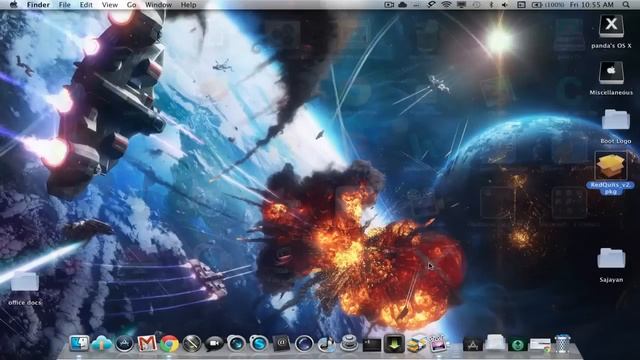Viewport: 640px width, 360px height.
Task: Click the volume speaker menu bar icon
Action: pos(505,4)
